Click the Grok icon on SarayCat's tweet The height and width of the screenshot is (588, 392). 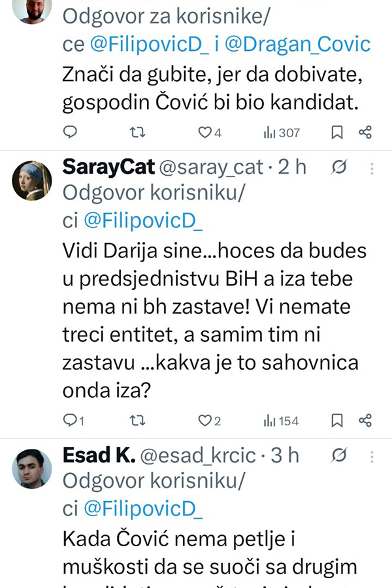pos(339,169)
